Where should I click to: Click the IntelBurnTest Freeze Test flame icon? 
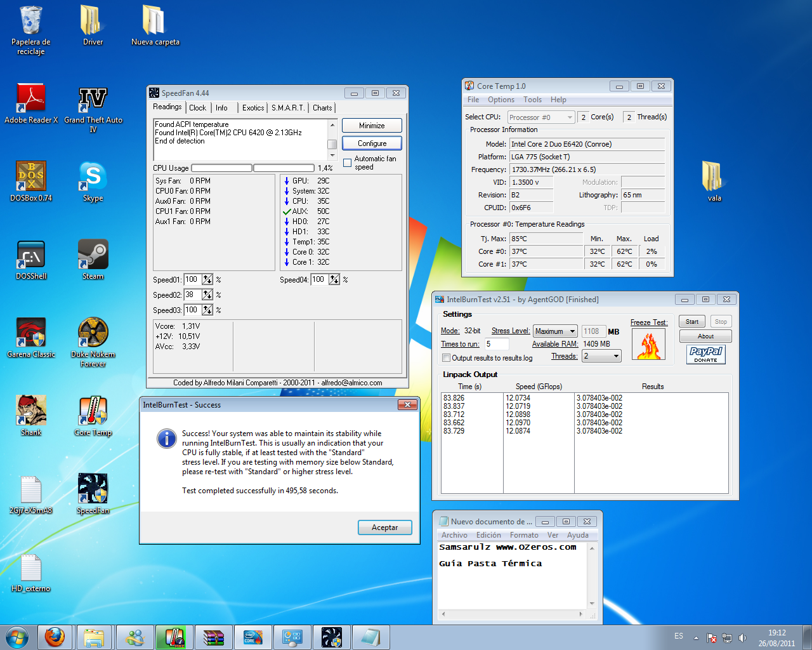coord(648,344)
